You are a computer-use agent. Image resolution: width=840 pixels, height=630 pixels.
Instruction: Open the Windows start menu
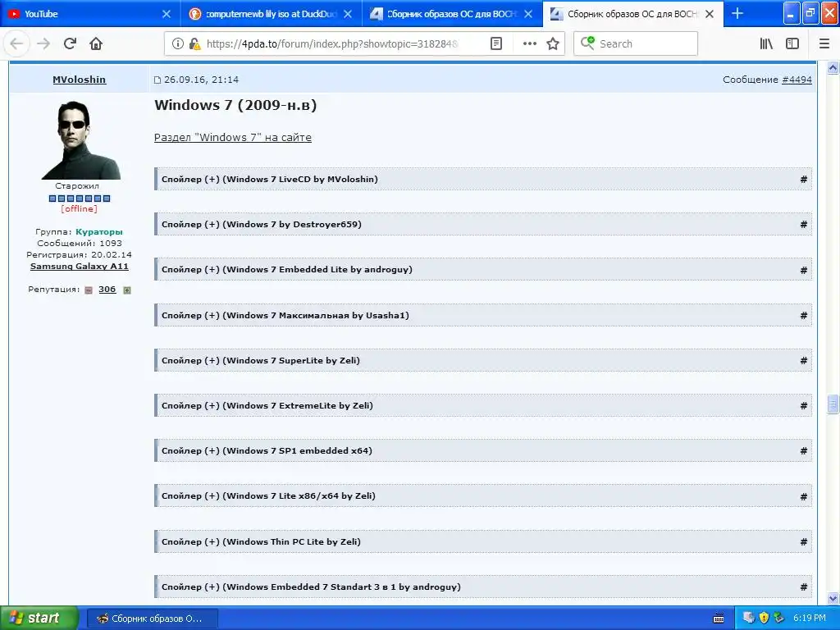(39, 619)
